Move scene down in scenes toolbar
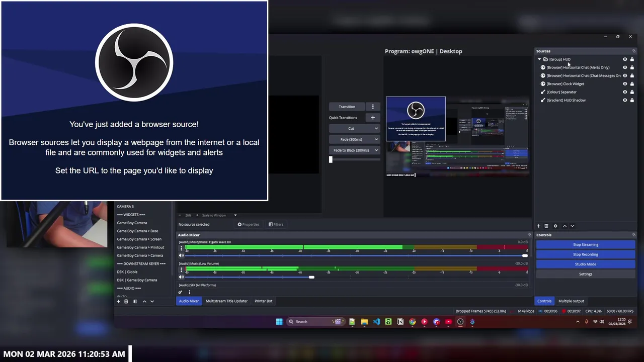Image resolution: width=644 pixels, height=362 pixels. (152, 301)
